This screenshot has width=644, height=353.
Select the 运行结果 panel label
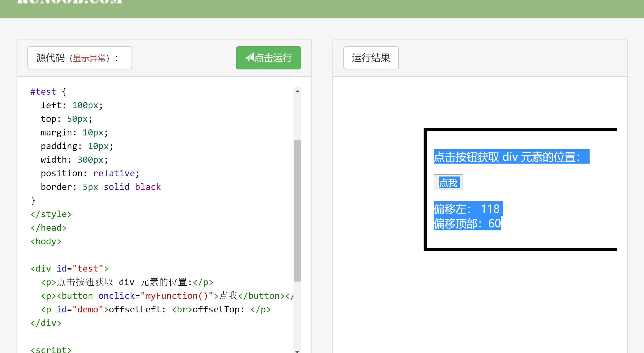(x=371, y=58)
